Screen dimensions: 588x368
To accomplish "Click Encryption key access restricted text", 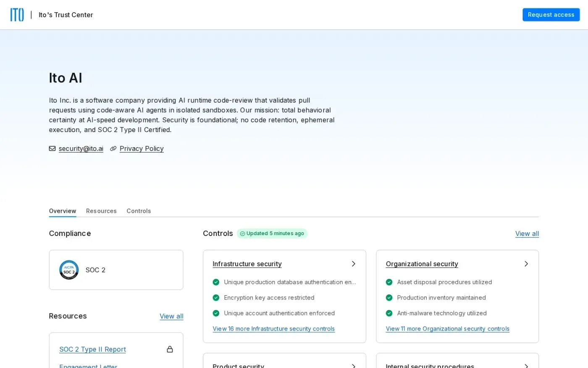I will [269, 298].
